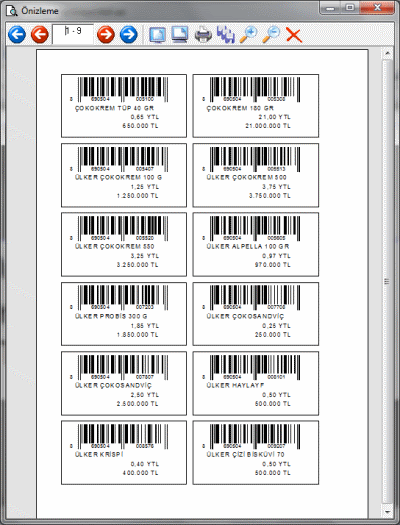Zoom out with magnifier minus icon
Screen dimensions: 400x525
(x=271, y=35)
